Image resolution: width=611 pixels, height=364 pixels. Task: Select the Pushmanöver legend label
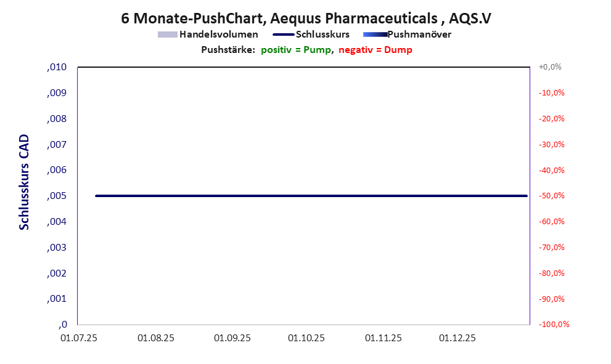click(x=419, y=34)
